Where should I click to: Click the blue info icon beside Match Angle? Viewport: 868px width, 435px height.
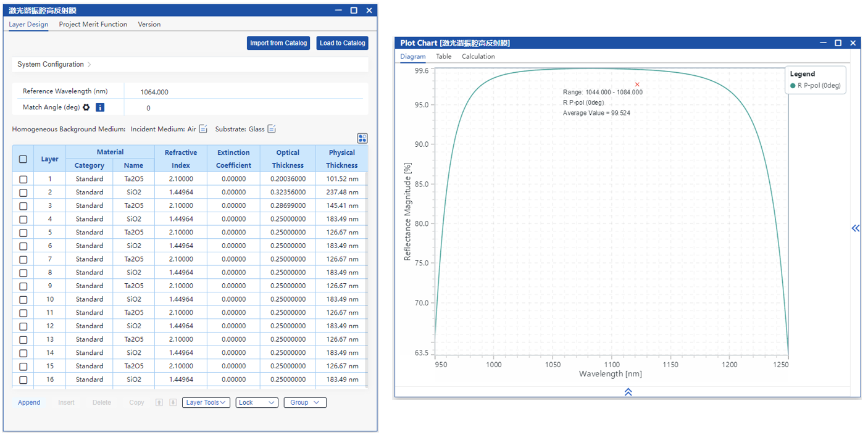click(100, 107)
